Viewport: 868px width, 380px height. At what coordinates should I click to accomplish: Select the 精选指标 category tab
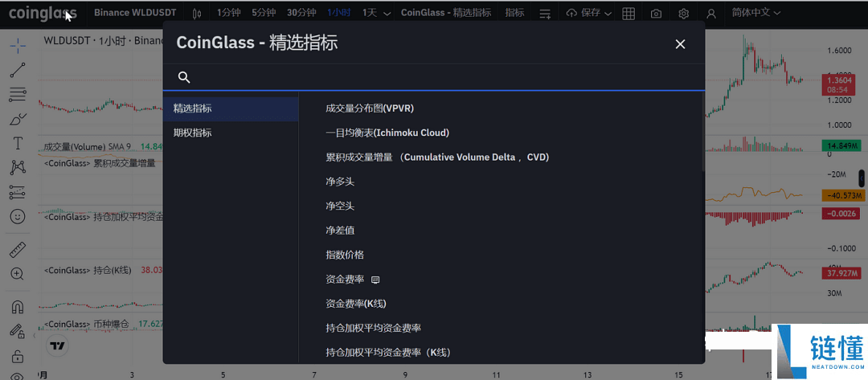pyautogui.click(x=231, y=108)
